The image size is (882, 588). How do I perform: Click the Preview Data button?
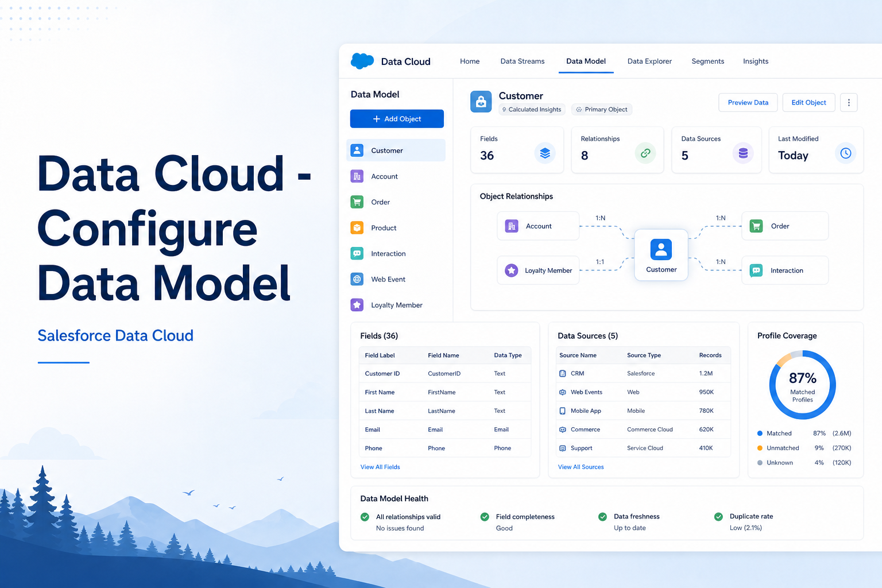(748, 103)
